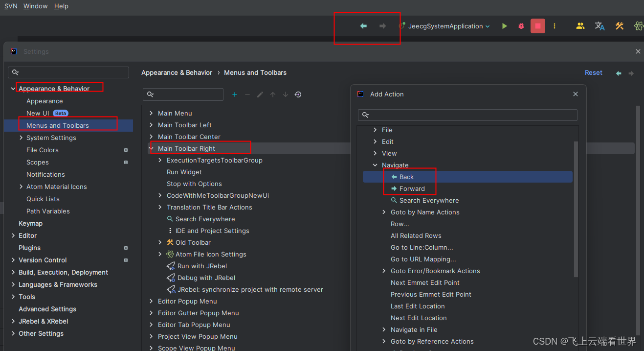Expand the Editor section in Settings sidebar
Image resolution: width=644 pixels, height=351 pixels.
(x=13, y=235)
